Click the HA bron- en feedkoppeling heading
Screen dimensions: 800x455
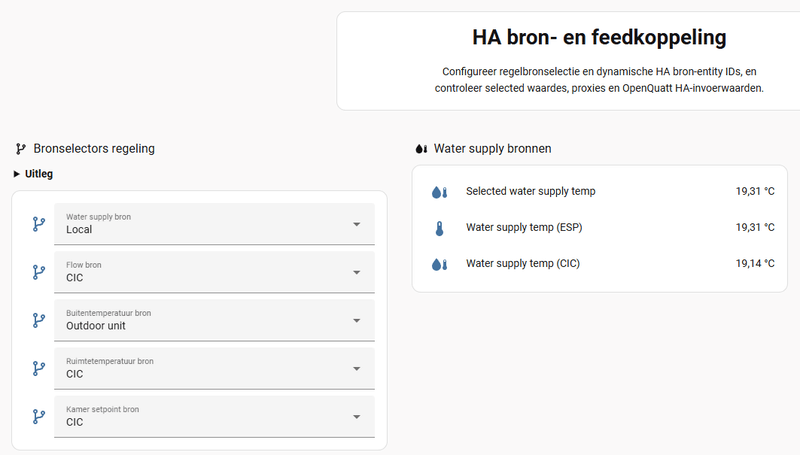point(598,38)
